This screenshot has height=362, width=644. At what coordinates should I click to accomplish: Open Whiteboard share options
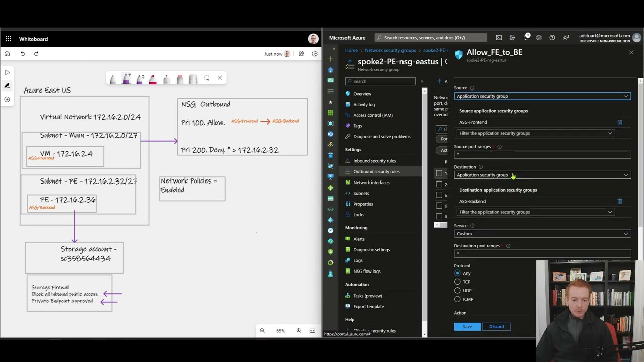pos(301,54)
